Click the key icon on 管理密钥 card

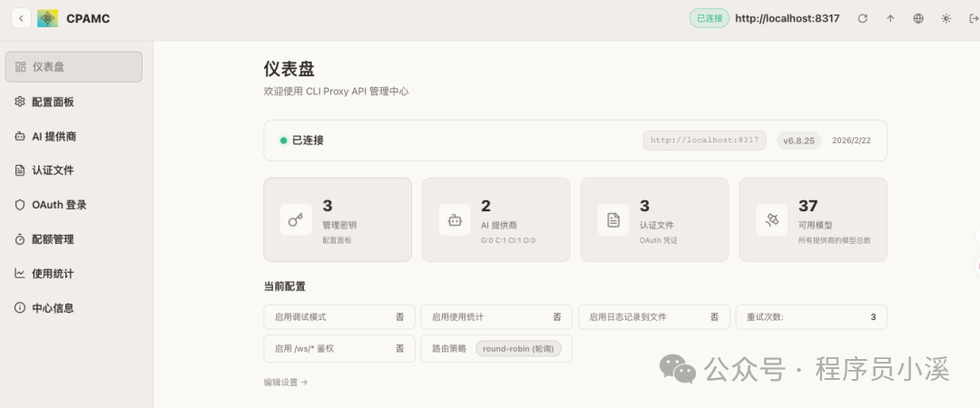coord(296,220)
